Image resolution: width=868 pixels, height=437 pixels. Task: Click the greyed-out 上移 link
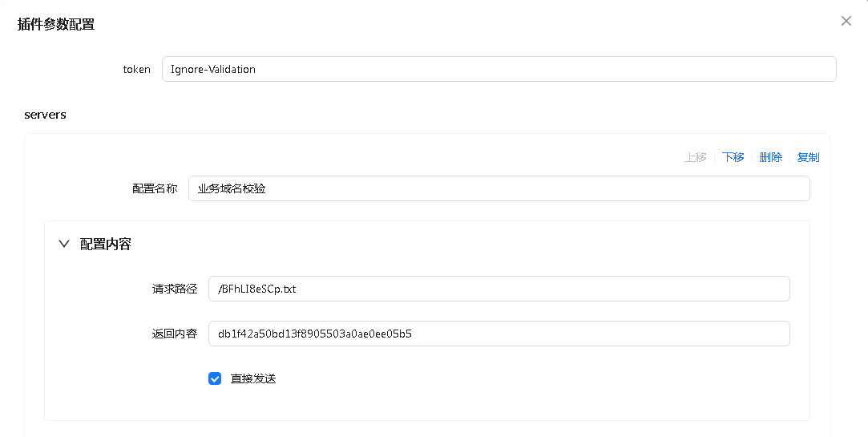(x=696, y=157)
